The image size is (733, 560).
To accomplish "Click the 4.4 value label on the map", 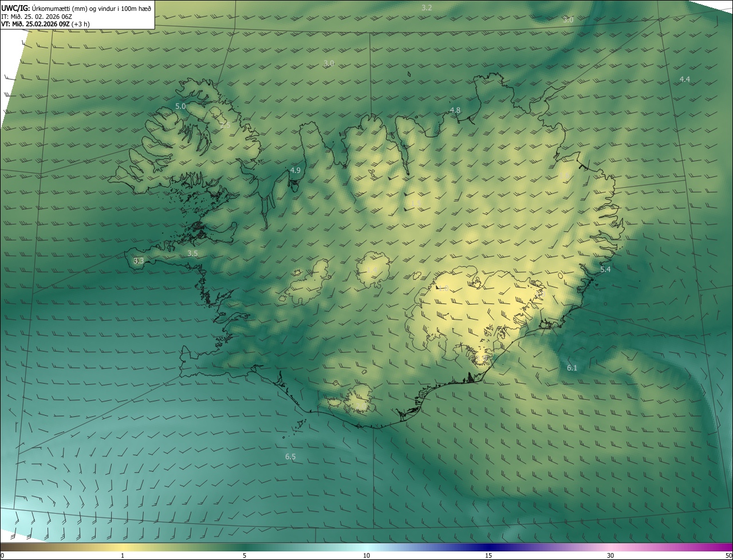I will pyautogui.click(x=684, y=79).
